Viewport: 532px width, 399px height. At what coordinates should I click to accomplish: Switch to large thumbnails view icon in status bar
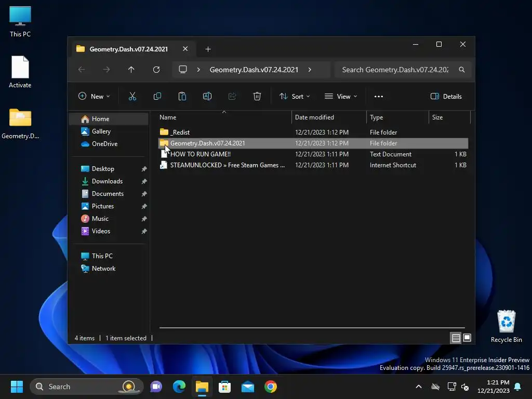click(x=467, y=338)
